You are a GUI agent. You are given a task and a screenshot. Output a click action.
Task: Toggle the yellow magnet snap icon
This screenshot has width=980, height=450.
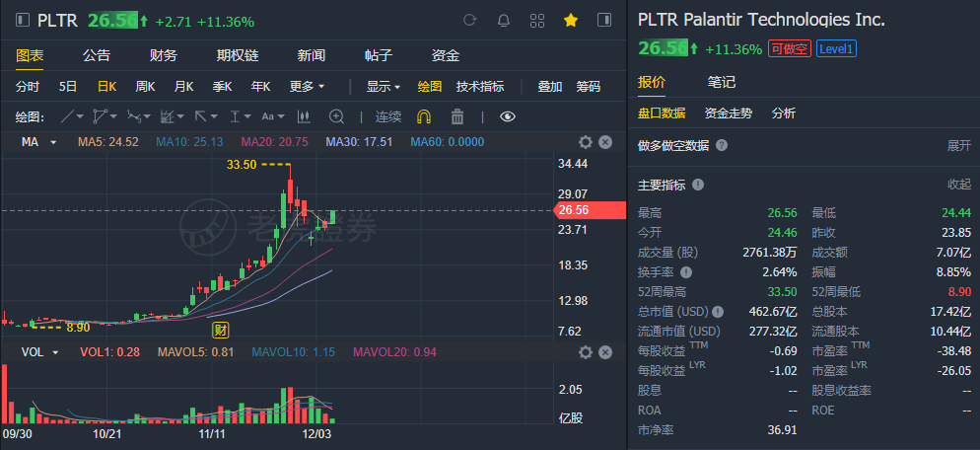pyautogui.click(x=424, y=116)
